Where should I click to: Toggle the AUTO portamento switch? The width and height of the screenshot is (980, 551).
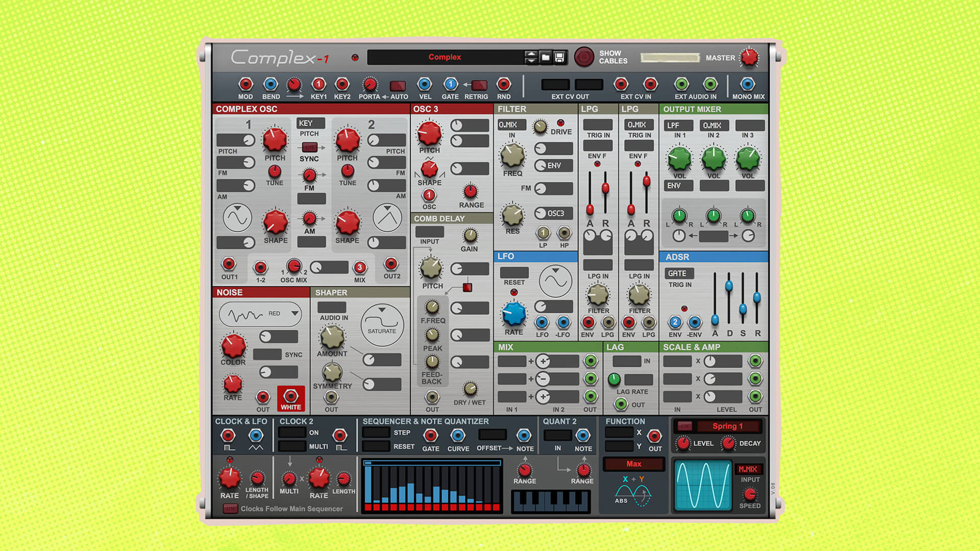click(398, 86)
